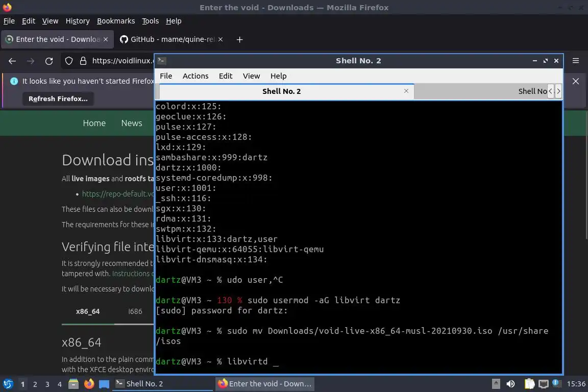
Task: Click the News link on Void site
Action: click(x=132, y=123)
